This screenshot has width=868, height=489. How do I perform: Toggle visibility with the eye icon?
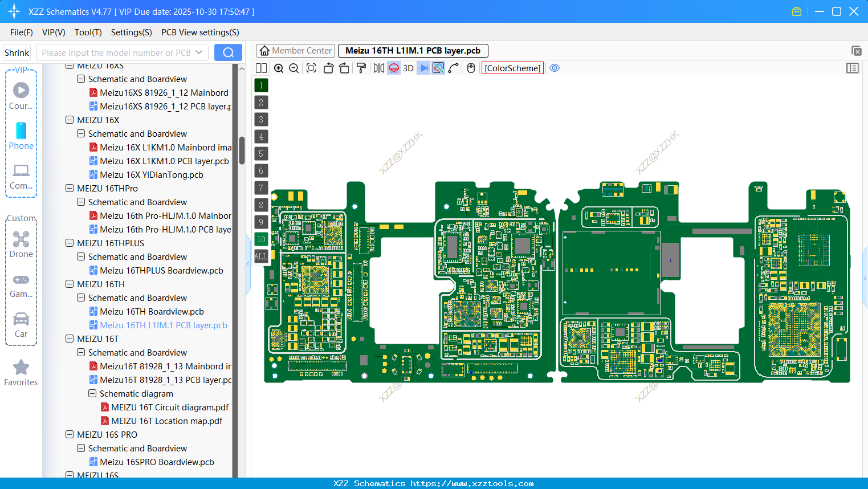(555, 67)
